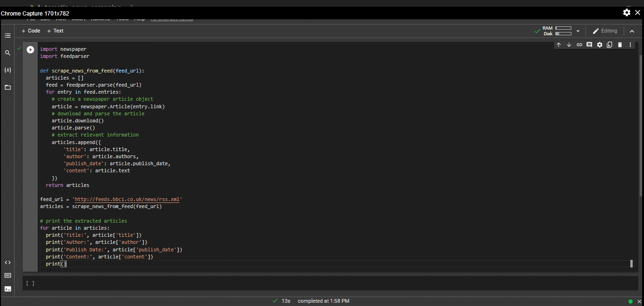Click the Disk usage bar
644x306 pixels.
[563, 34]
